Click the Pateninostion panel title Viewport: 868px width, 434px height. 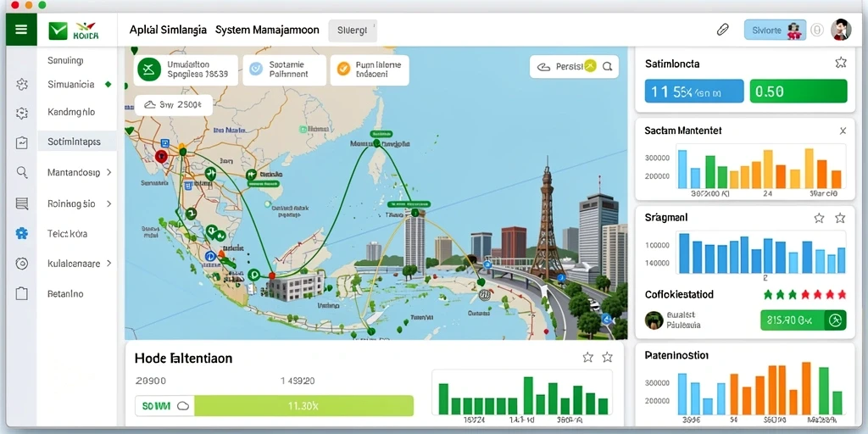tap(676, 355)
